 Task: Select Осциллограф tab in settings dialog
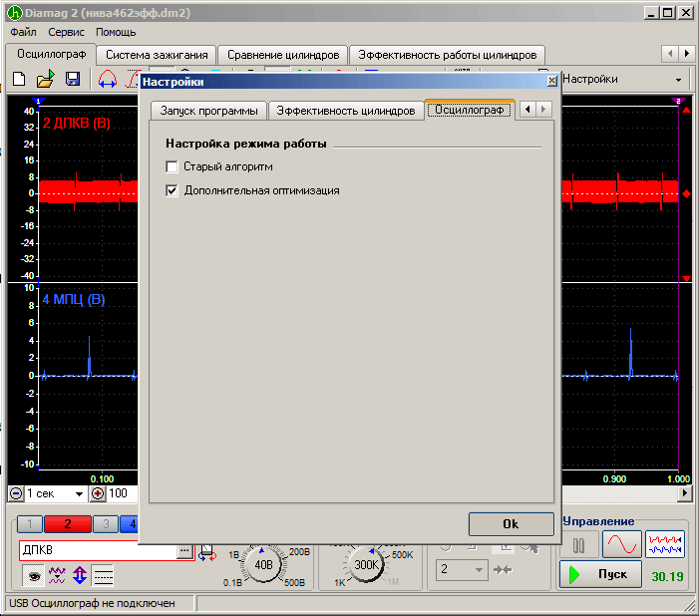click(x=470, y=110)
